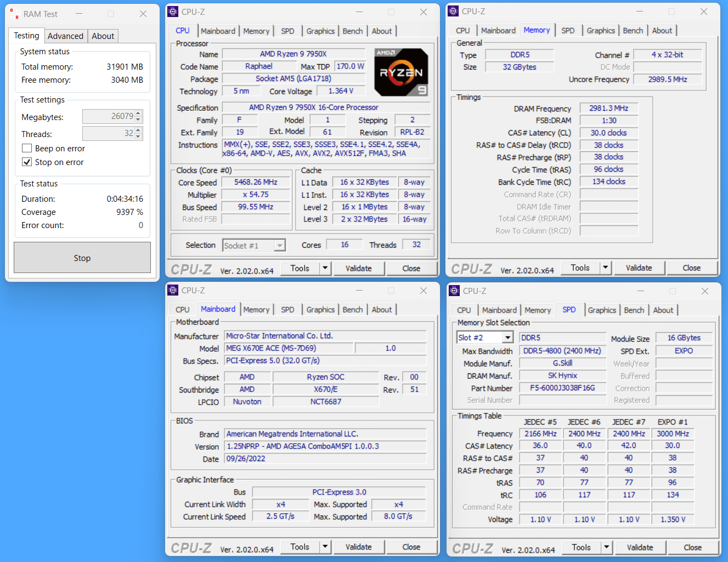Click the Core Voltage value "1.364 V"
The height and width of the screenshot is (562, 728).
click(x=341, y=91)
